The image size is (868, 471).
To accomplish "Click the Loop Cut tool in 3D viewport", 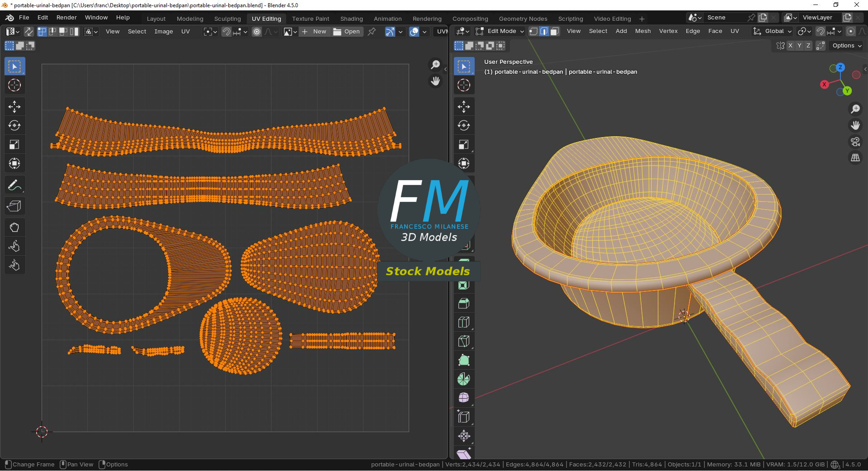I will pyautogui.click(x=463, y=323).
